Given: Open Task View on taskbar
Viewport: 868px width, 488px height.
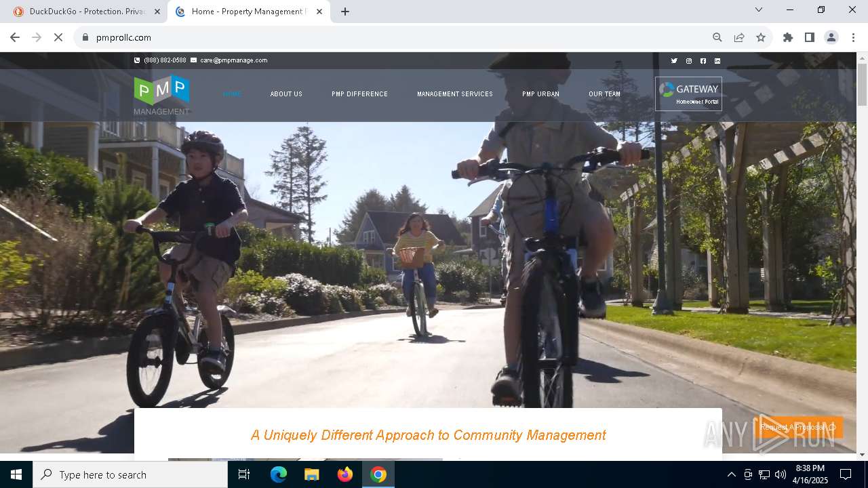Looking at the screenshot, I should (244, 474).
